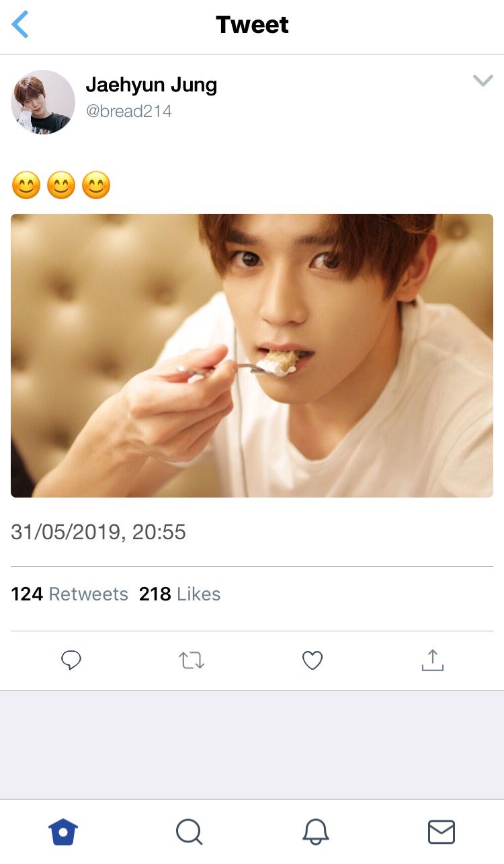View the 218 Likes list
The width and height of the screenshot is (504, 864).
179,594
